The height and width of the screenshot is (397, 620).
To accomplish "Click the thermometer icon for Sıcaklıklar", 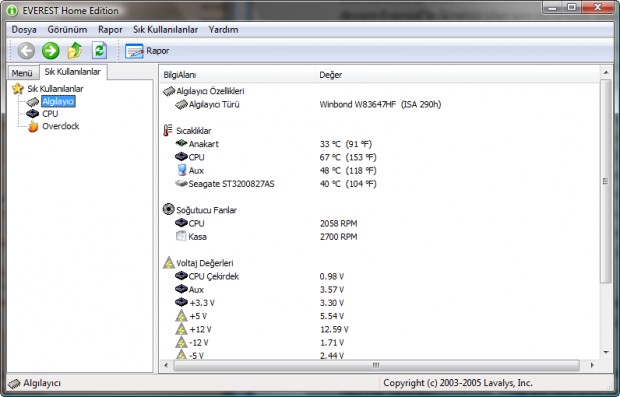I will click(168, 130).
